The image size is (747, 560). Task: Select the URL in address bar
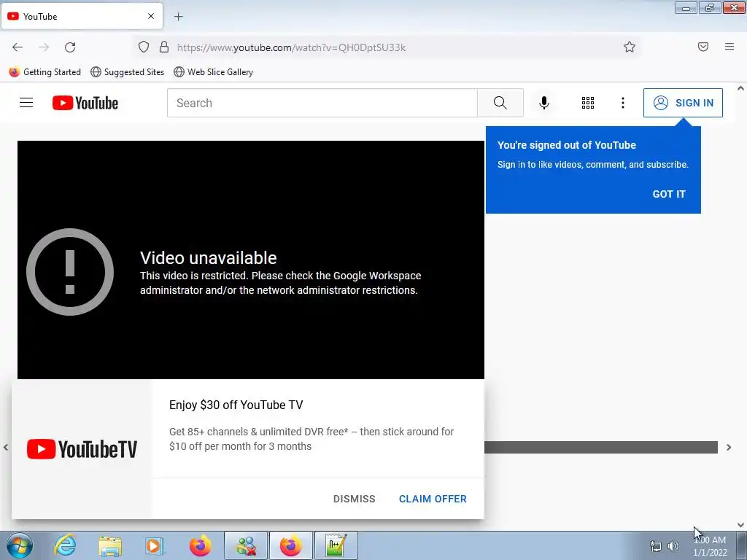291,47
